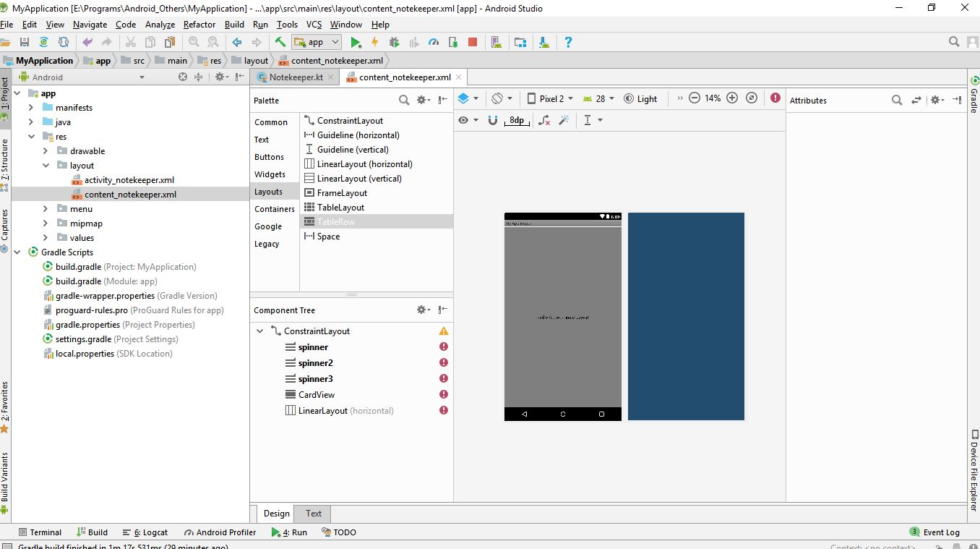Open the Android Profiler gauge icon
The height and width of the screenshot is (549, 980).
[434, 42]
